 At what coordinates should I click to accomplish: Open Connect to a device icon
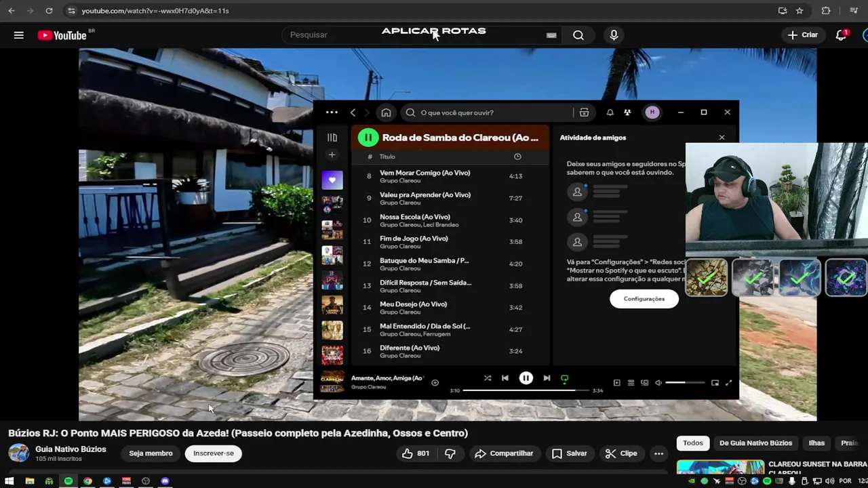(645, 383)
